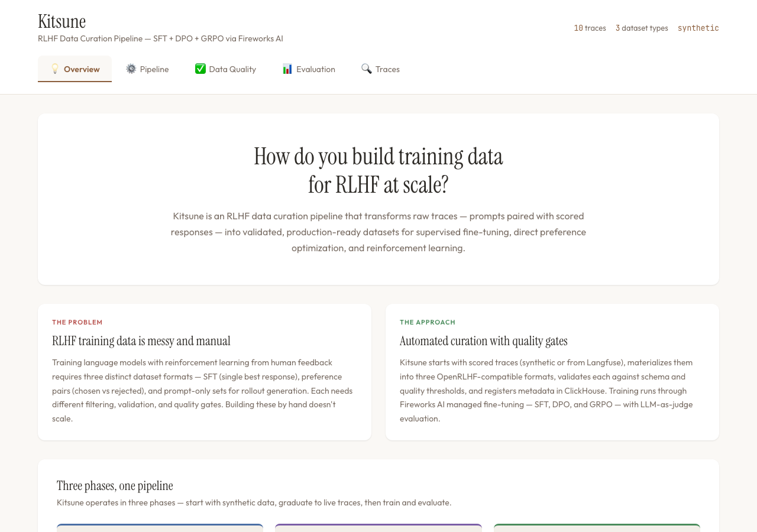Click the "3 dataset types" counter

pos(642,28)
